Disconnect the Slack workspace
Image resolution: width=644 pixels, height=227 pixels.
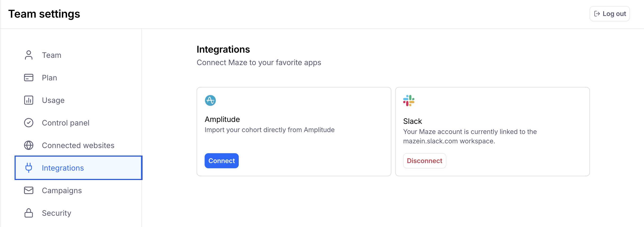coord(424,161)
